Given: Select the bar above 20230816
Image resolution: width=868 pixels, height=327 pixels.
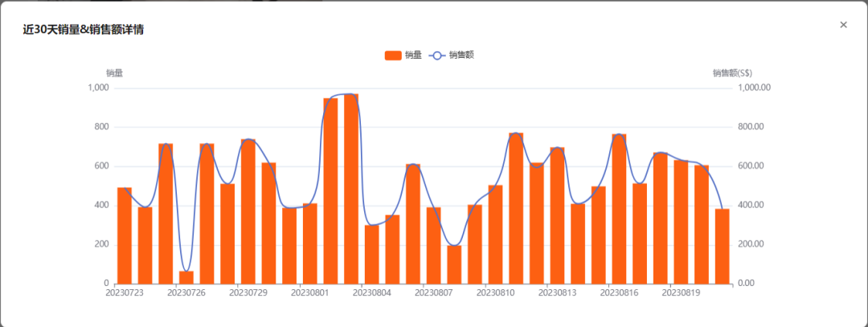Looking at the screenshot, I should 619,209.
